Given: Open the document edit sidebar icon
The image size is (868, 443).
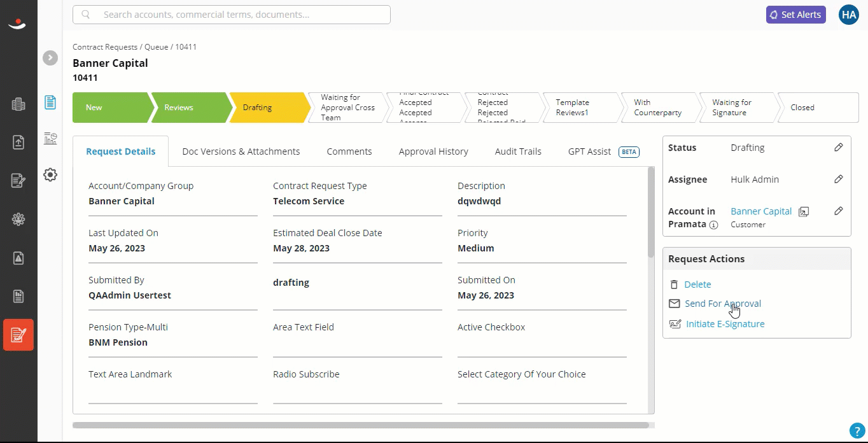Looking at the screenshot, I should coord(18,181).
